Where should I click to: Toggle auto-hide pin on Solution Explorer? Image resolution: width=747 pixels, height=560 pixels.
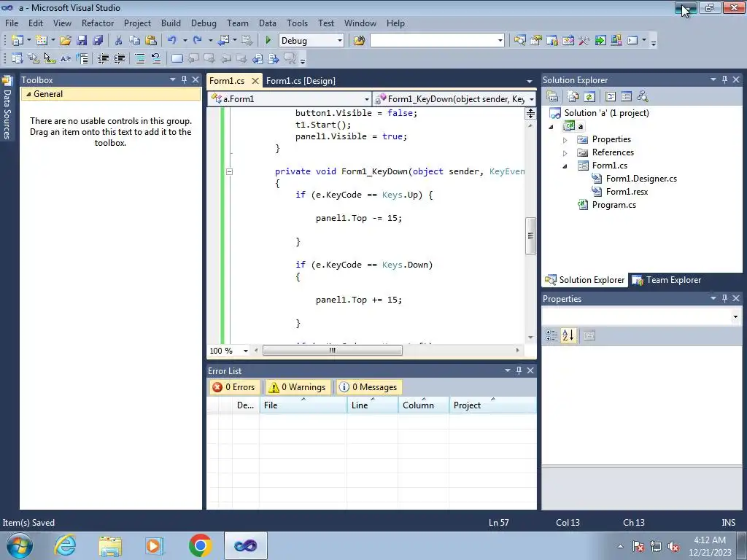[724, 79]
